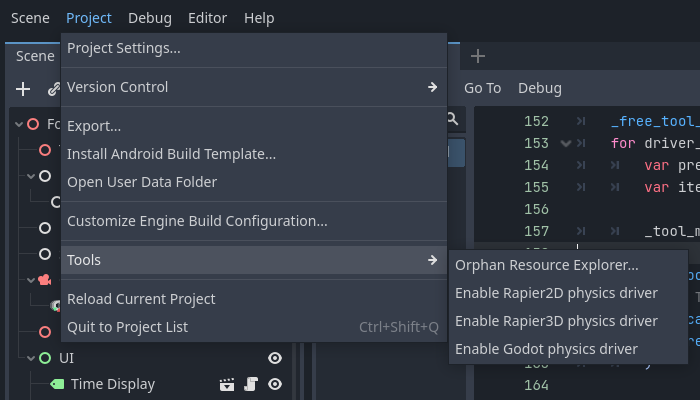The image size is (700, 400).
Task: Click line number 164 in the gutter
Action: click(x=536, y=385)
